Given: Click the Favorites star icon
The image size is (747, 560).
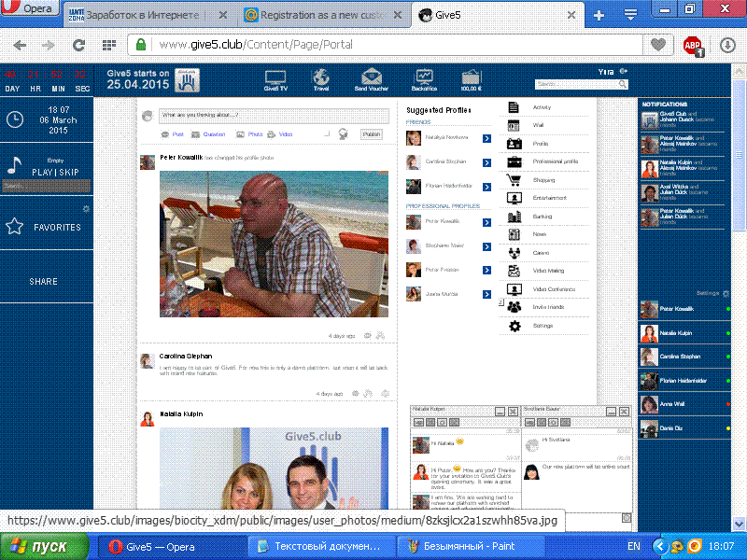Looking at the screenshot, I should point(14,226).
